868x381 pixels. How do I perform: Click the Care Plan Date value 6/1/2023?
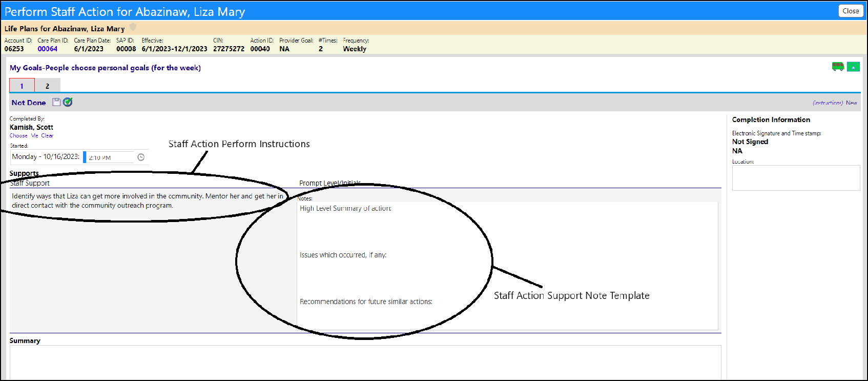pyautogui.click(x=89, y=49)
